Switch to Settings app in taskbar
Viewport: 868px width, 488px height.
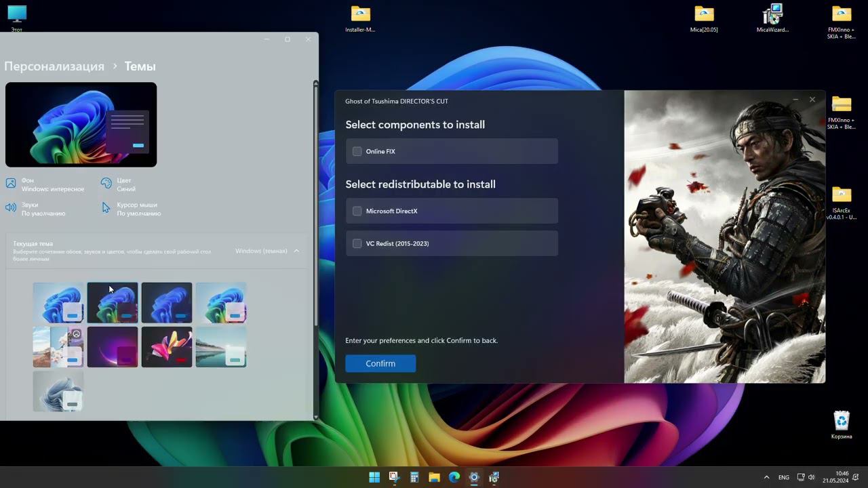click(474, 477)
